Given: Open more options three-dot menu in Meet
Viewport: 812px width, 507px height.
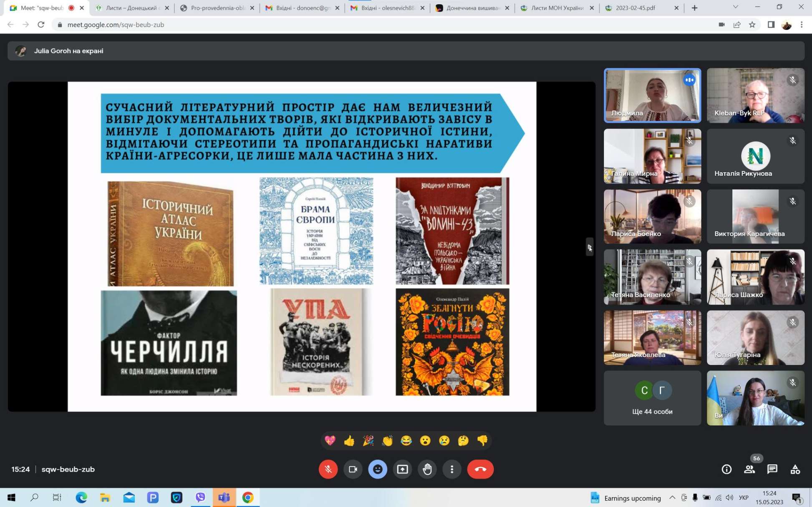Looking at the screenshot, I should click(x=452, y=469).
